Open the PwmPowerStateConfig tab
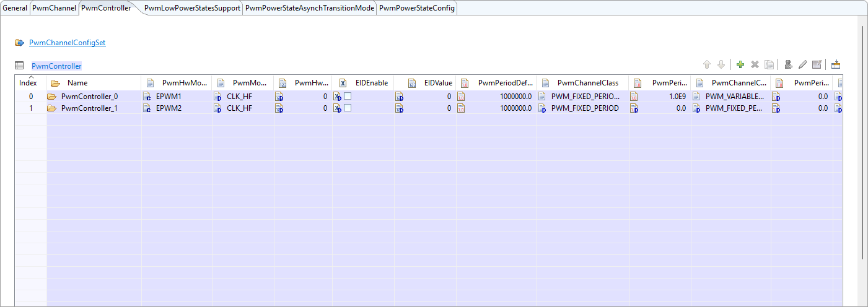The width and height of the screenshot is (868, 307). click(x=416, y=8)
